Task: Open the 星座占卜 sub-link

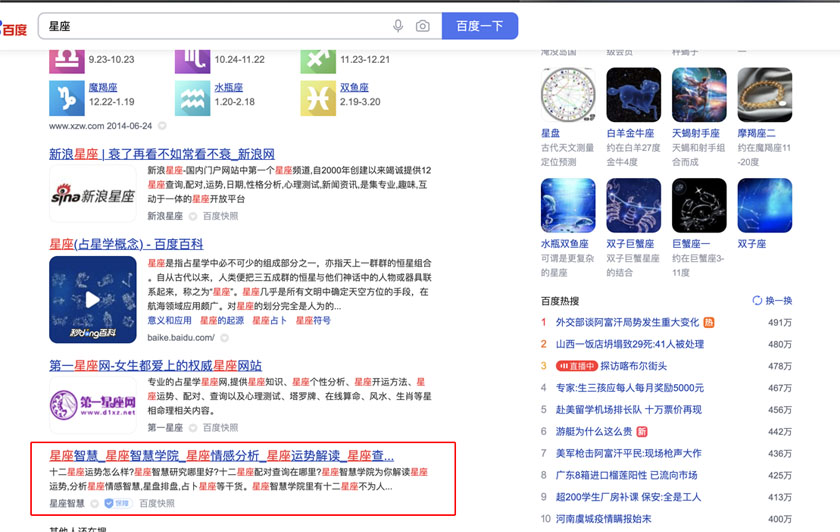Action: 269,320
